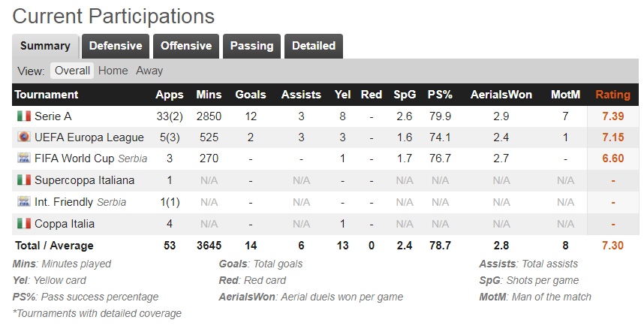Switch to the Defensive tab

[x=116, y=46]
